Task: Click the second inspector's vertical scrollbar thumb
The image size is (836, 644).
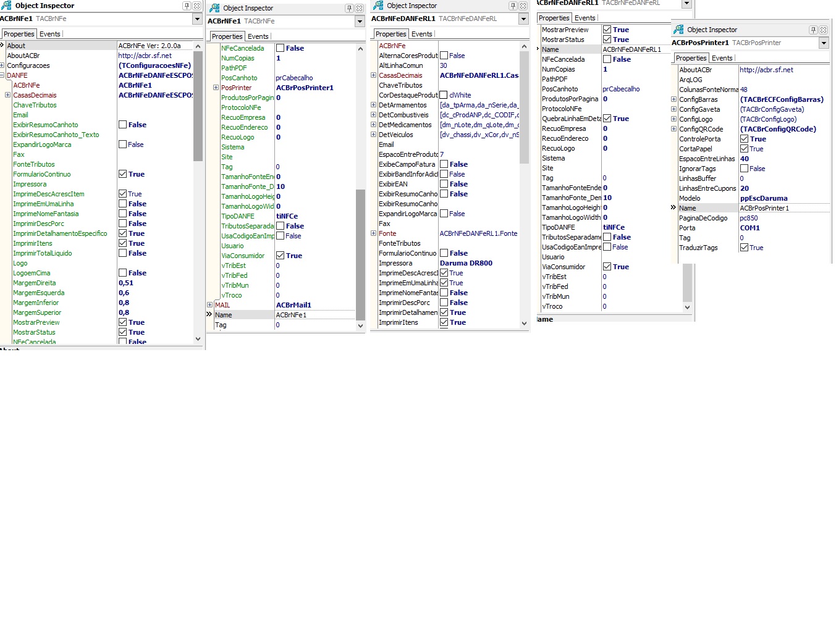Action: click(361, 254)
